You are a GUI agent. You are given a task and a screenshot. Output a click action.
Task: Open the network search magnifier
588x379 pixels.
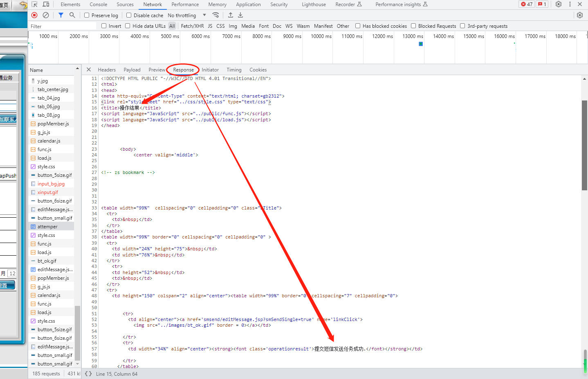click(72, 15)
